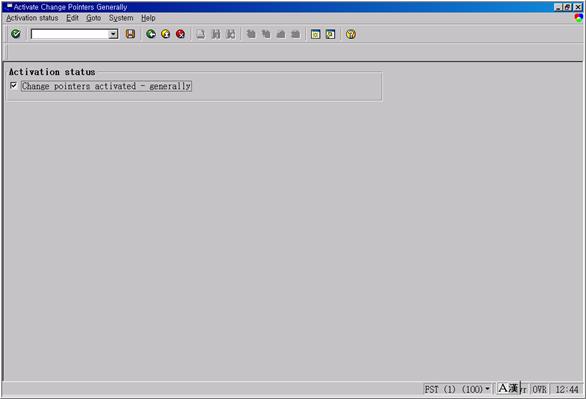This screenshot has height=399, width=586.
Task: Open the Help menu
Action: [x=148, y=18]
